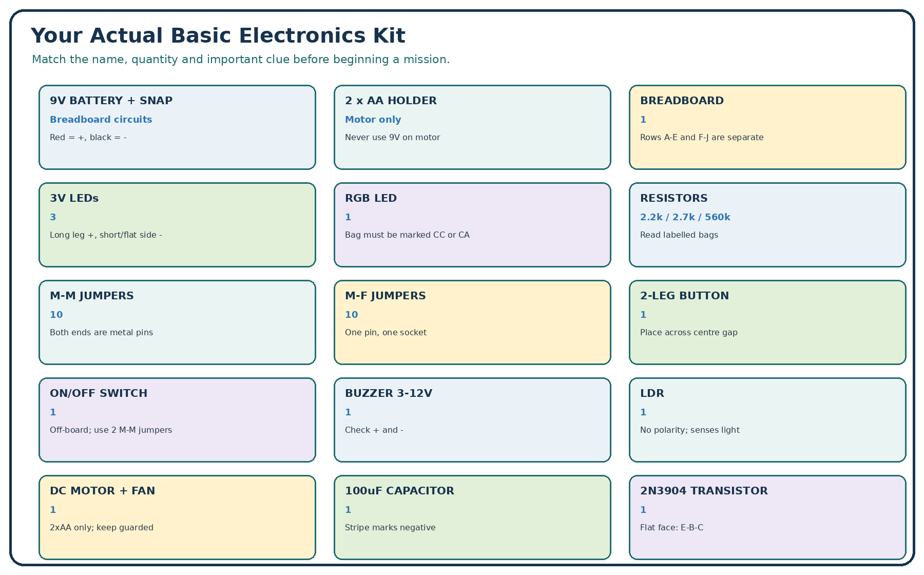Click the BUZZER 3-12V card
This screenshot has height=575, width=924.
(472, 420)
